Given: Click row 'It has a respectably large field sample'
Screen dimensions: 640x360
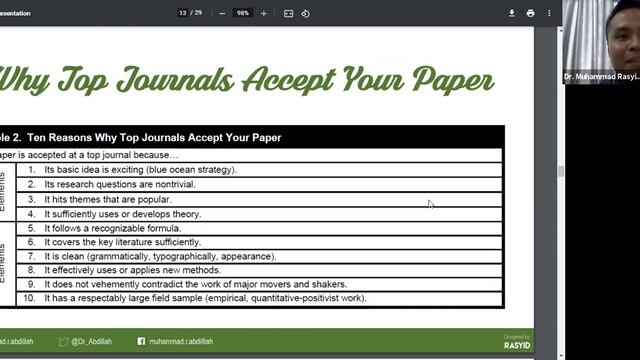Looking at the screenshot, I should (259, 298).
